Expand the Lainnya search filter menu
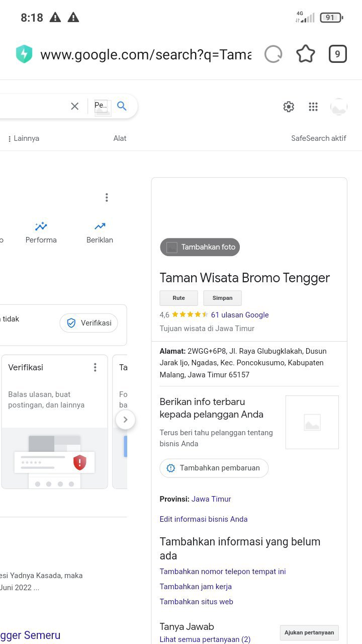The width and height of the screenshot is (362, 644). 24,138
